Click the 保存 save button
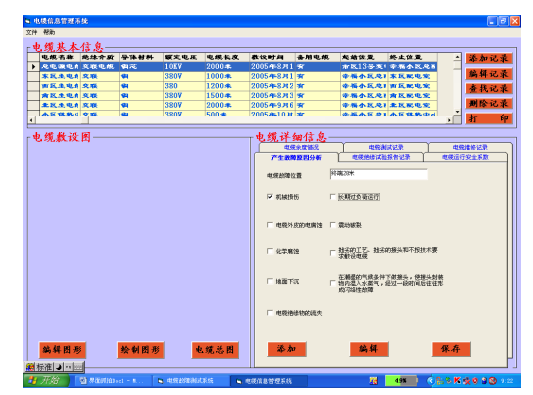Image resolution: width=533 pixels, height=395 pixels. click(451, 349)
